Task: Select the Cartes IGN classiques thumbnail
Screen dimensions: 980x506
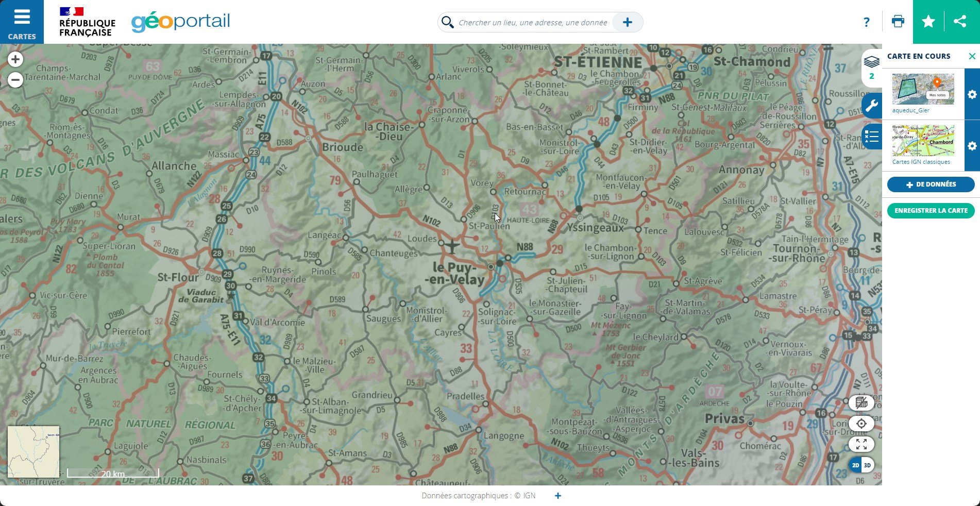Action: pyautogui.click(x=923, y=140)
